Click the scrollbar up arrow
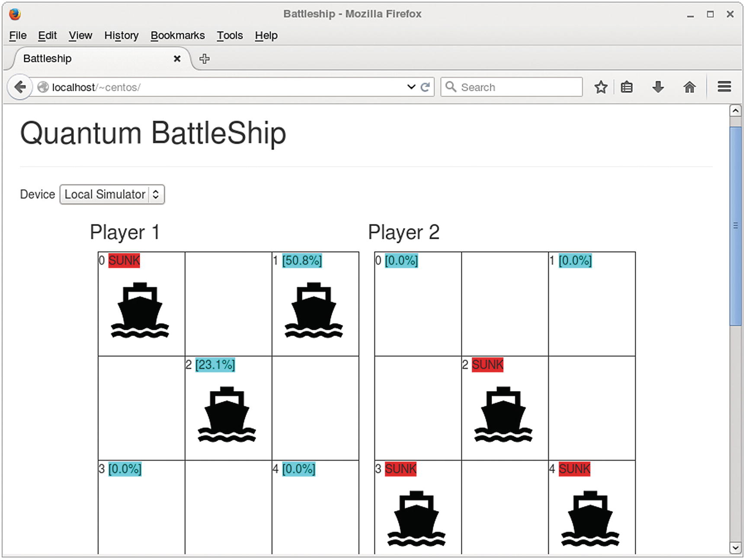The height and width of the screenshot is (560, 746). pos(735,111)
